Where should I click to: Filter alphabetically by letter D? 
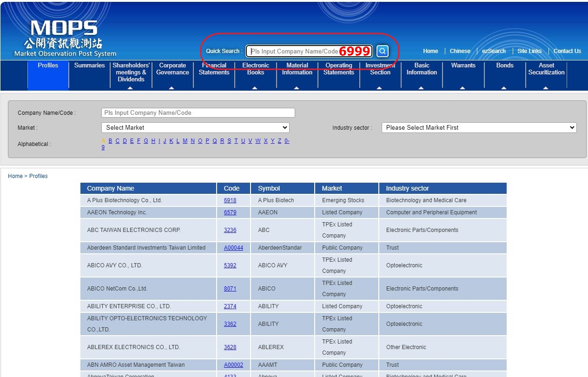125,141
